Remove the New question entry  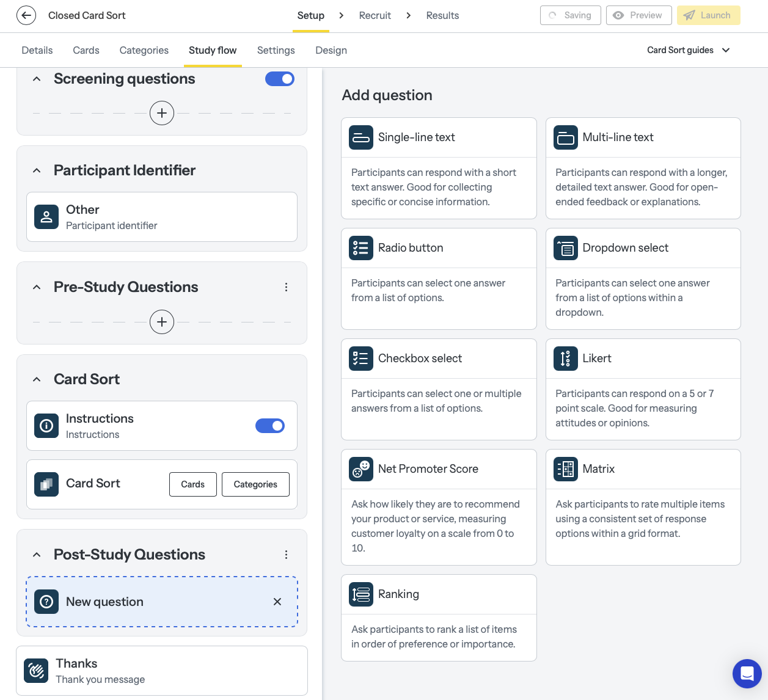277,602
